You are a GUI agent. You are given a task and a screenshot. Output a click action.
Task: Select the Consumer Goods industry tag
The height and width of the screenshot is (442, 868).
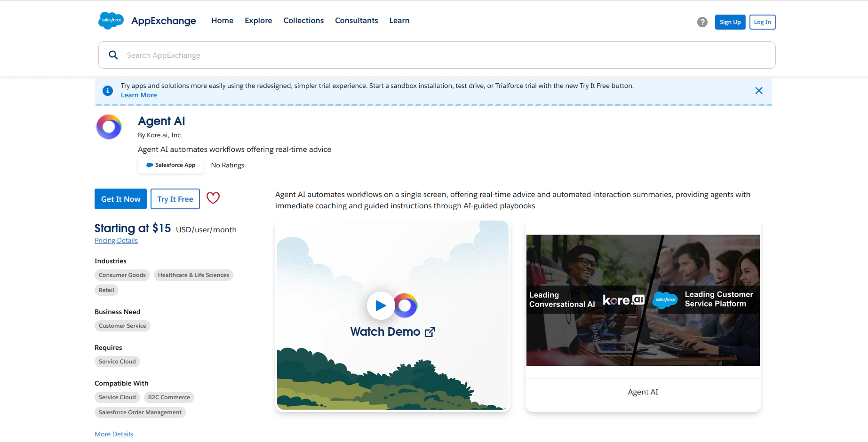[x=122, y=275]
